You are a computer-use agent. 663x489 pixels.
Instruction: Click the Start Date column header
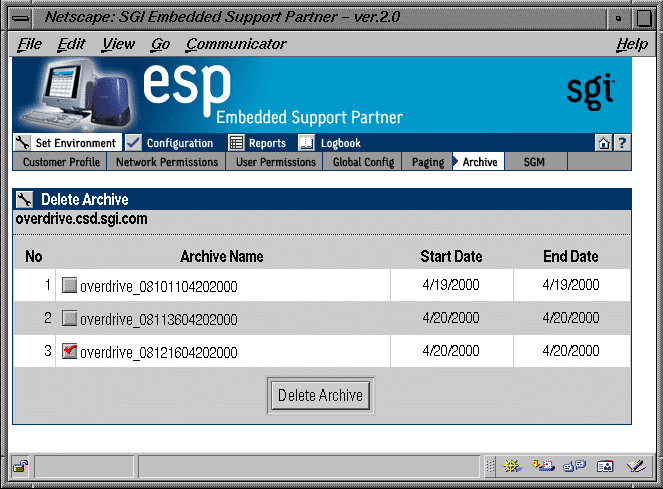pyautogui.click(x=451, y=256)
